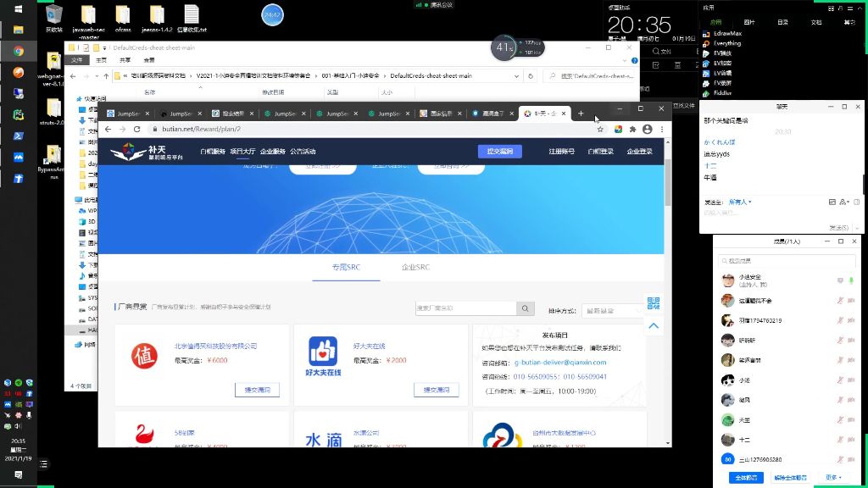This screenshot has width=868, height=488.
Task: Select the 专属SRC tab
Action: [346, 267]
